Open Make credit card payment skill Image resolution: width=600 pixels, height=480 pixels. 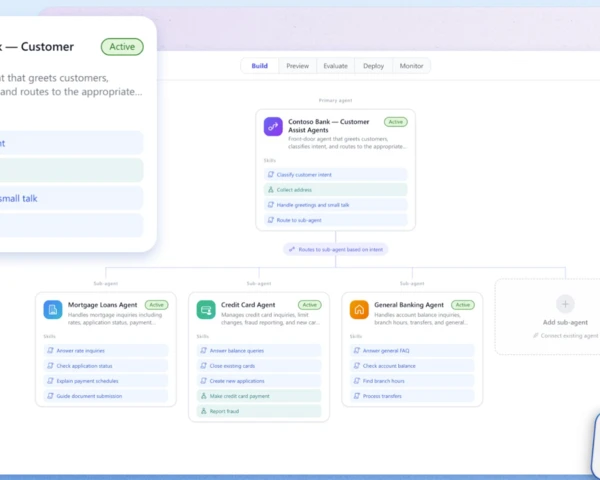(x=259, y=396)
